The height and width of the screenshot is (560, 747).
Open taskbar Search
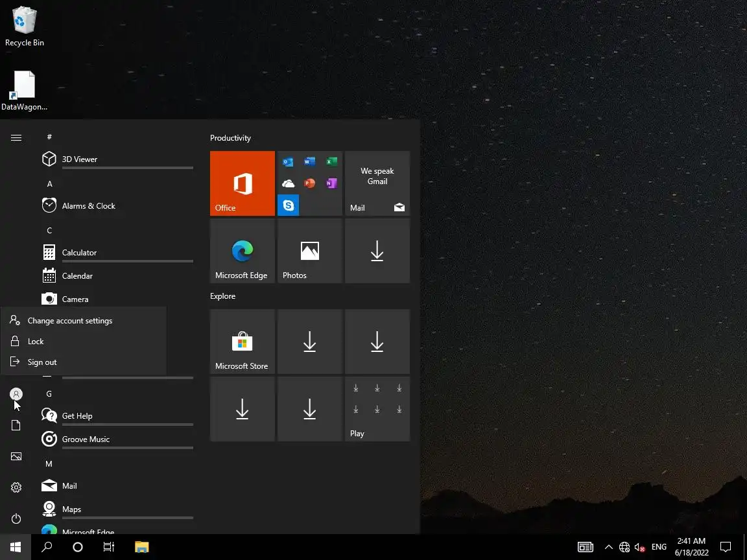(47, 547)
